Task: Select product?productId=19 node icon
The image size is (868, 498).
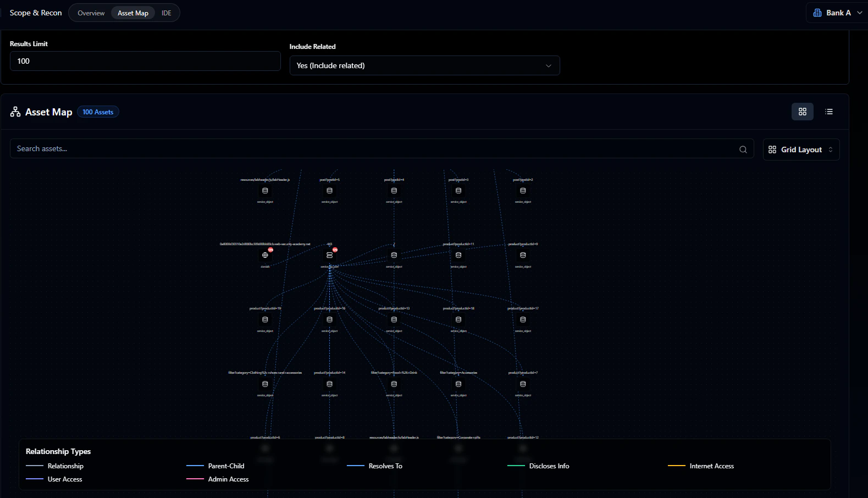Action: point(265,319)
